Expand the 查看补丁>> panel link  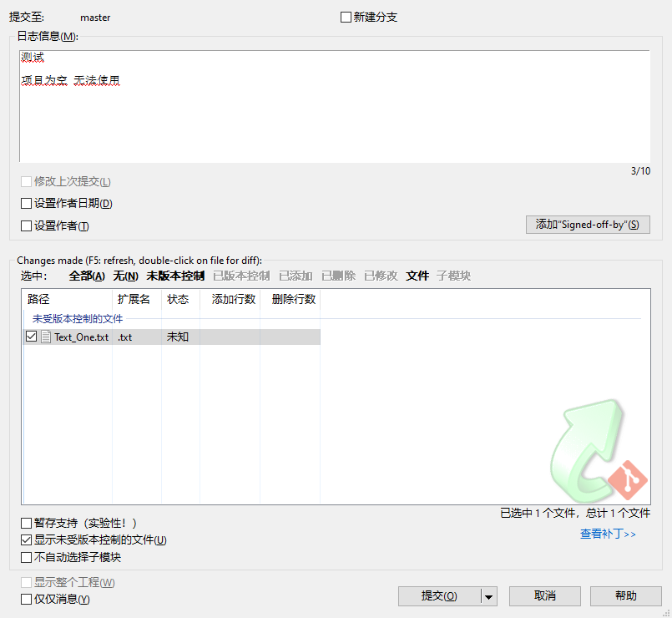point(608,534)
